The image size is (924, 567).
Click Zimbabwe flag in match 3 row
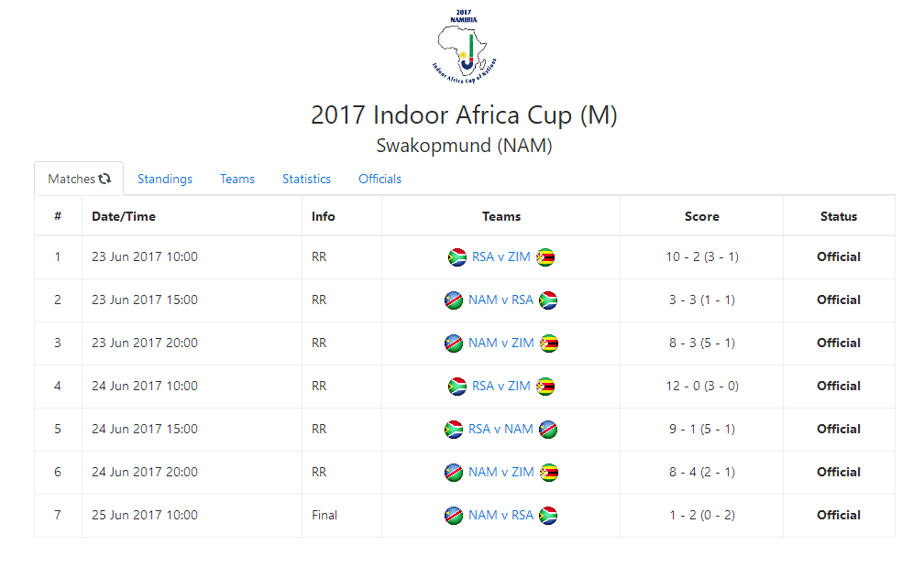tap(549, 343)
